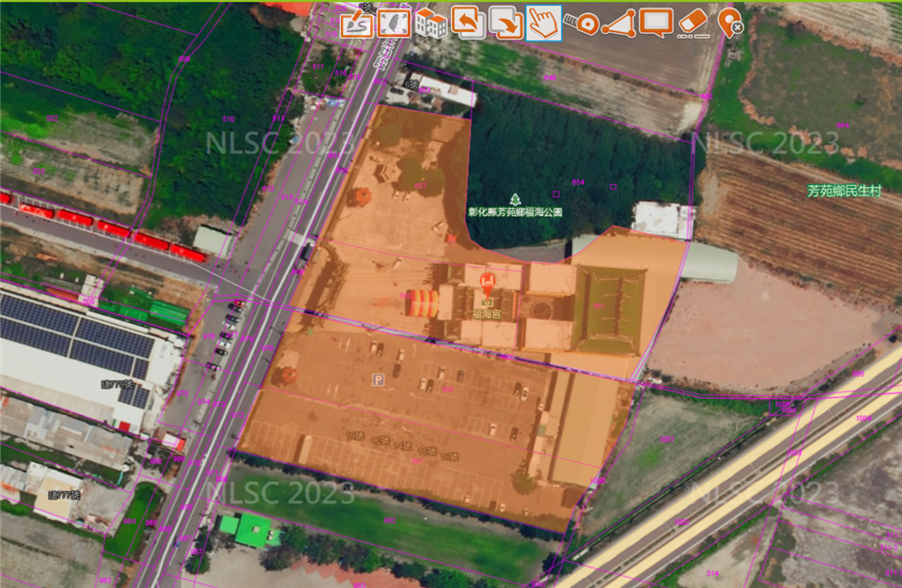Click the 福海宮 temple label
Image resolution: width=902 pixels, height=588 pixels.
coord(487,316)
